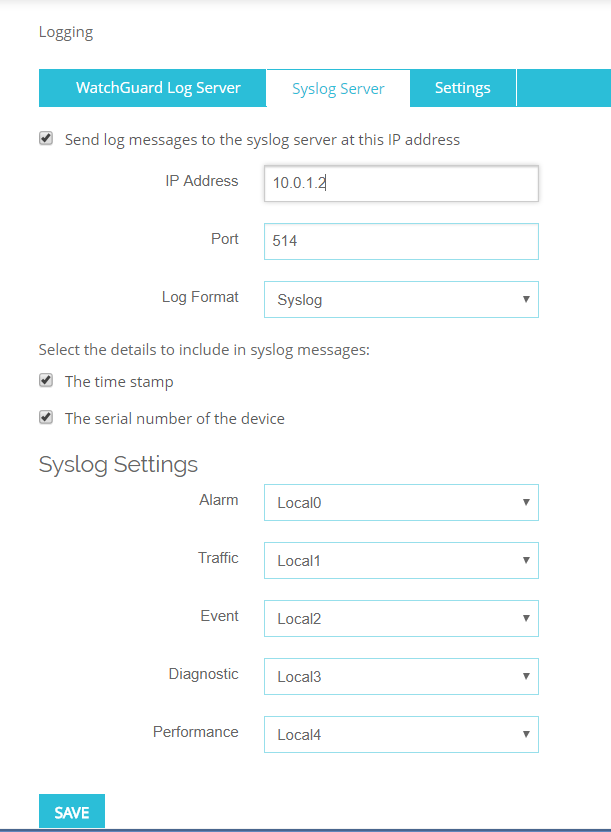The image size is (611, 832).
Task: Click the arrow icon on the Alarm selector
Action: click(526, 502)
